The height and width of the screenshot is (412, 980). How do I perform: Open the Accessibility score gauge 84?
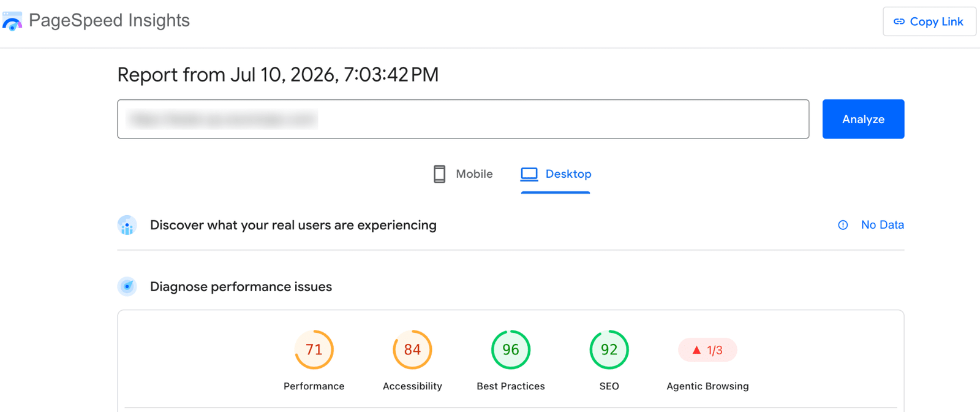(412, 349)
